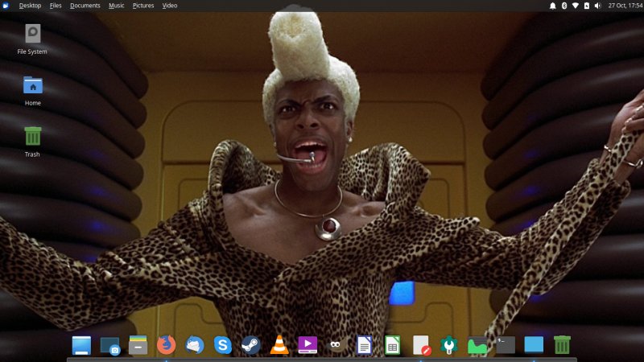This screenshot has height=362, width=644.
Task: Click the battery power indicator
Action: coord(587,6)
